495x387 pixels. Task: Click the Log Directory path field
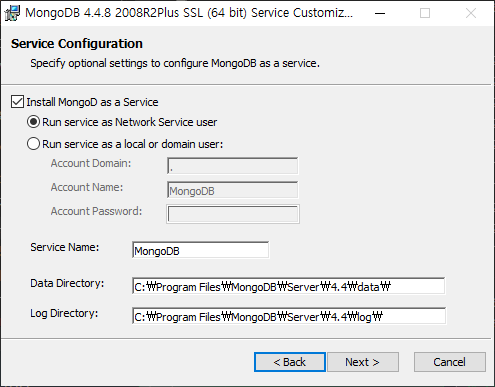pyautogui.click(x=289, y=316)
